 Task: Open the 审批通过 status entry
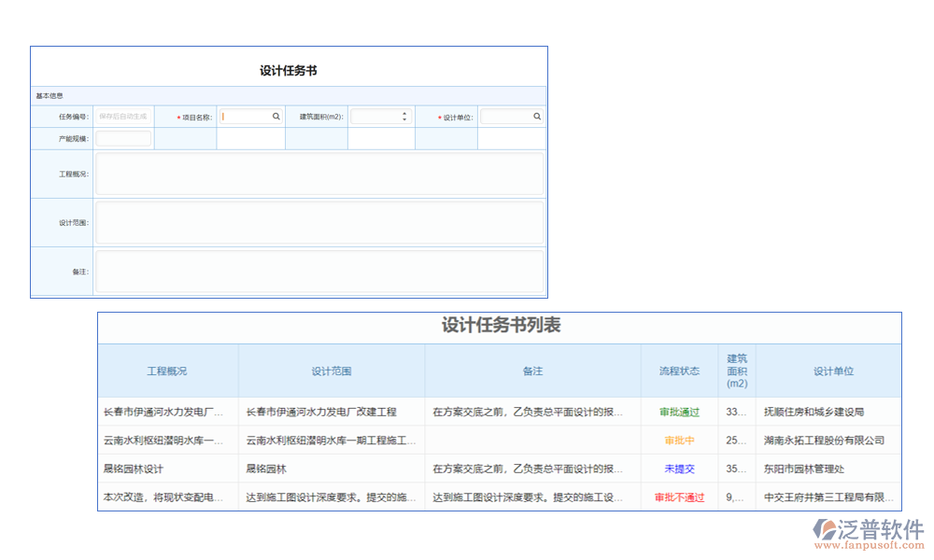pyautogui.click(x=679, y=412)
